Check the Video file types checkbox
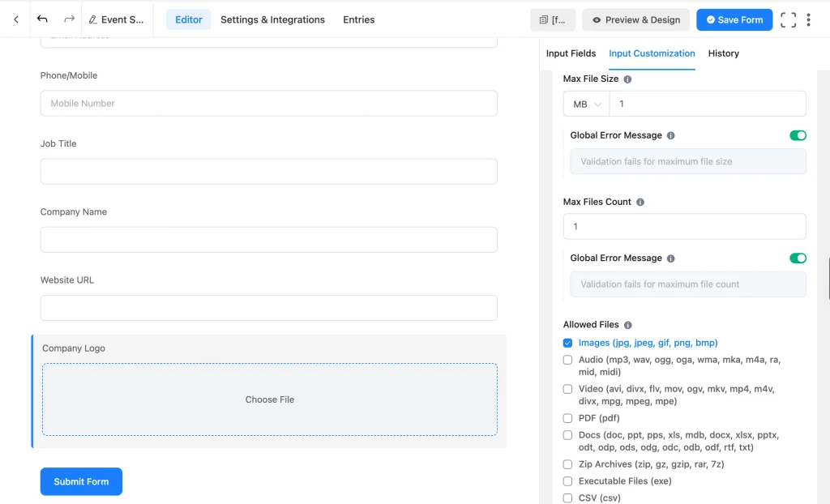Viewport: 830px width, 504px height. click(x=567, y=389)
